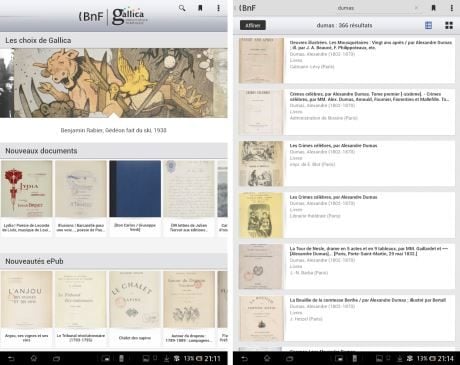This screenshot has width=460, height=365.
Task: Tap cover thumbnail of Vingt ans après result
Action: 261,60
